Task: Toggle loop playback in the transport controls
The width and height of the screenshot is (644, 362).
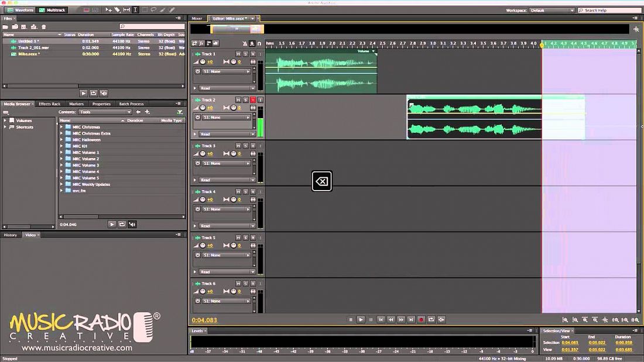Action: coord(431,319)
